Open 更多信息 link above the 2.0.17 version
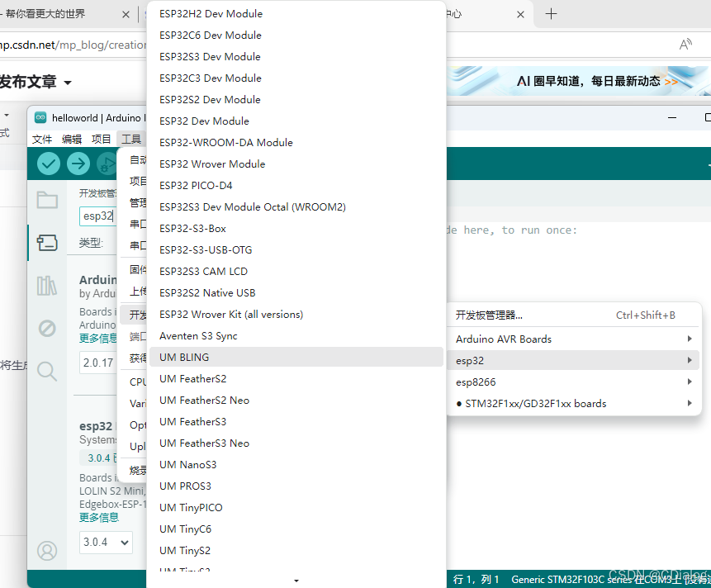This screenshot has width=711, height=588. click(98, 339)
